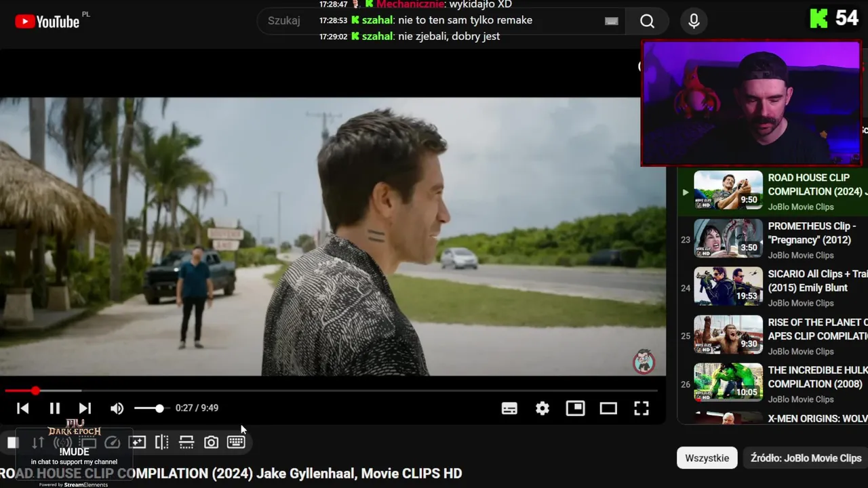Seek on the red video progress bar
The width and height of the screenshot is (868, 488).
[332, 390]
